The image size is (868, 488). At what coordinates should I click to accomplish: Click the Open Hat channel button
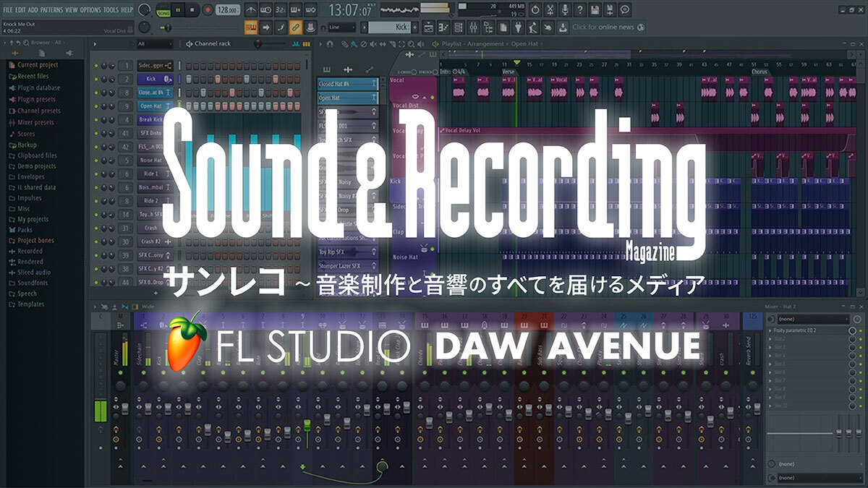[156, 106]
